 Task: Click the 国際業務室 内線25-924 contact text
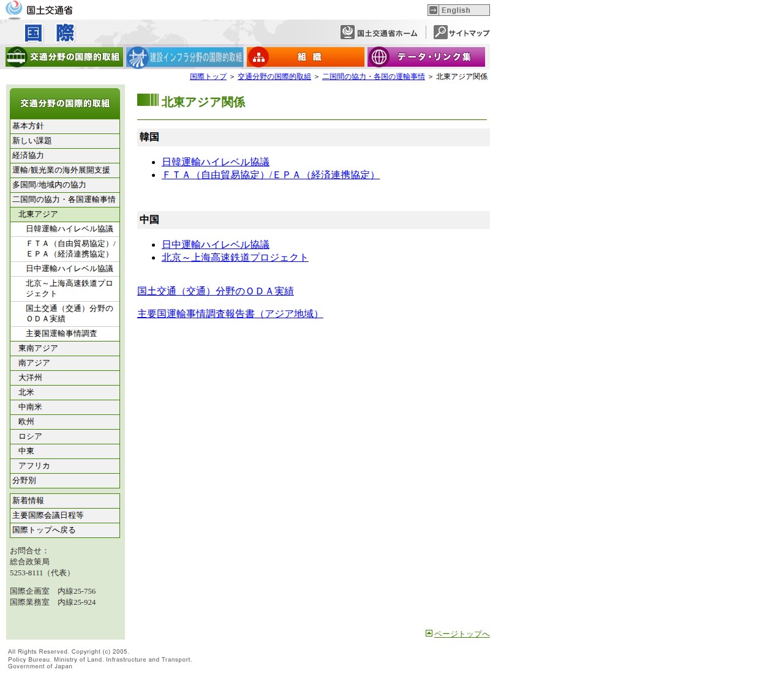(53, 602)
